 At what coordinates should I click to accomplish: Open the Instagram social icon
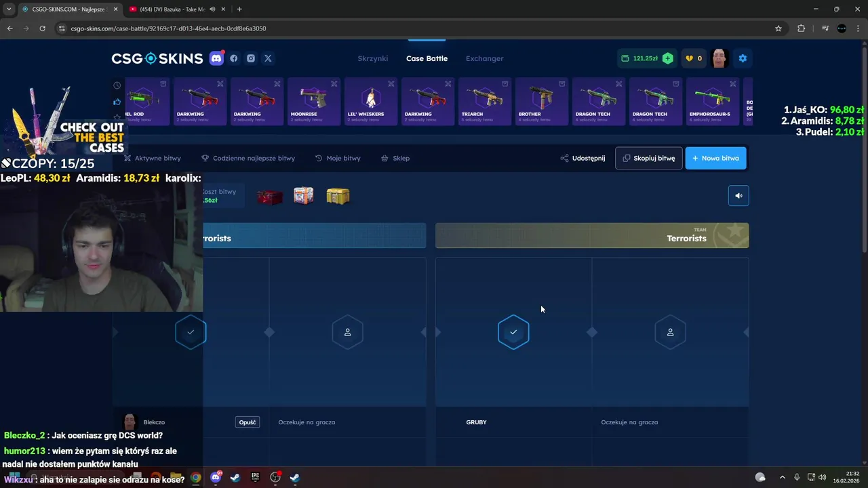click(x=251, y=58)
